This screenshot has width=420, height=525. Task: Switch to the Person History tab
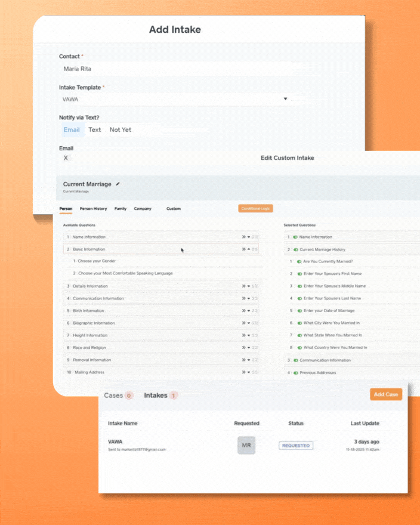[94, 209]
